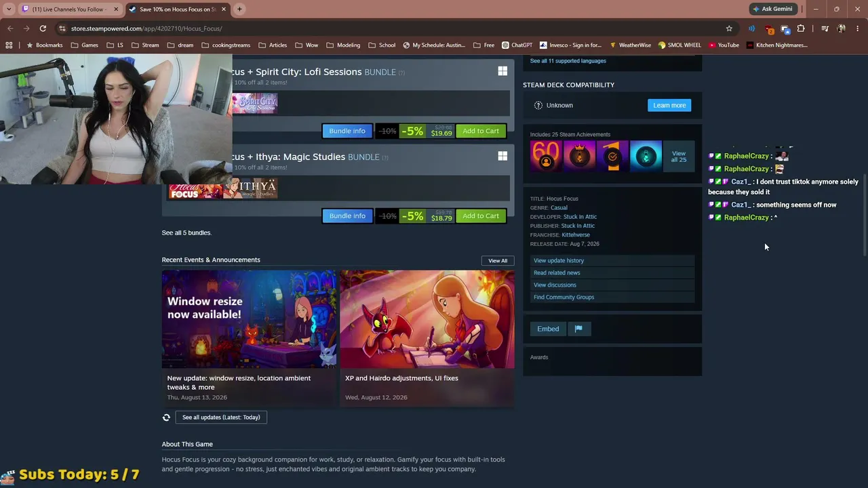Go back to the previous page
868x488 pixels.
10,28
